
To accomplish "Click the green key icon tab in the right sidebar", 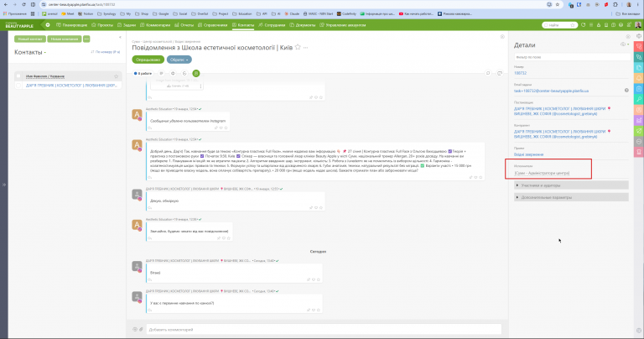I will point(639,99).
